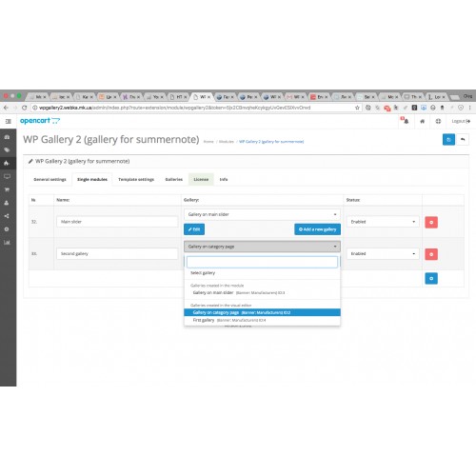
Task: Open the Design monitor icon in the sidebar
Action: (7, 176)
